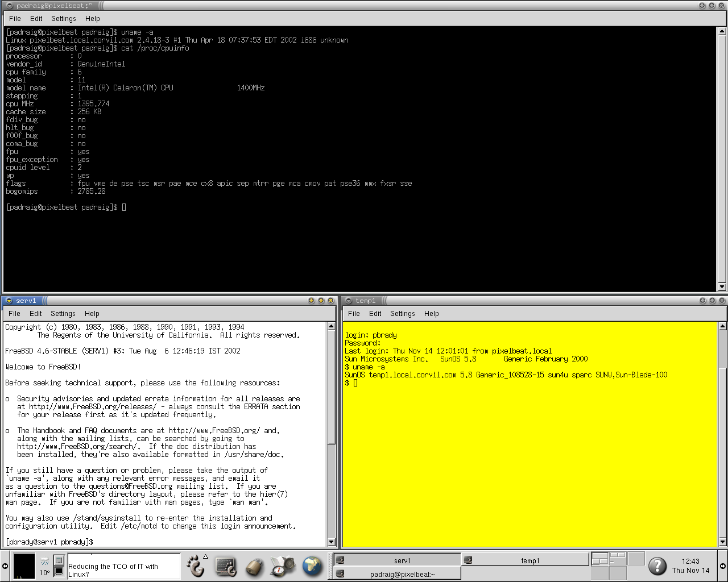
Task: Click 'Intel(R) Celeron(TM) CPU' model name text
Action: [125, 88]
